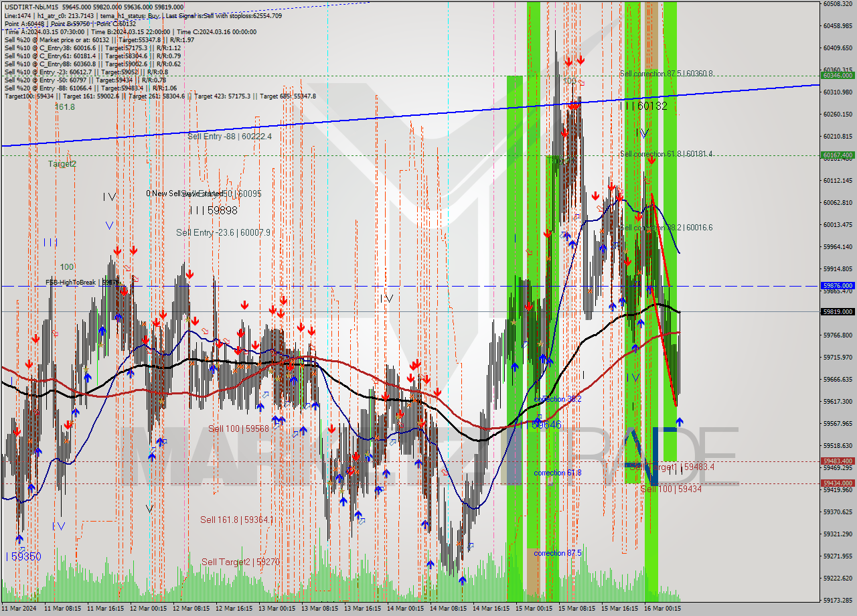Click the red 59483.400 price tag
This screenshot has height=616, width=857.
[x=838, y=461]
